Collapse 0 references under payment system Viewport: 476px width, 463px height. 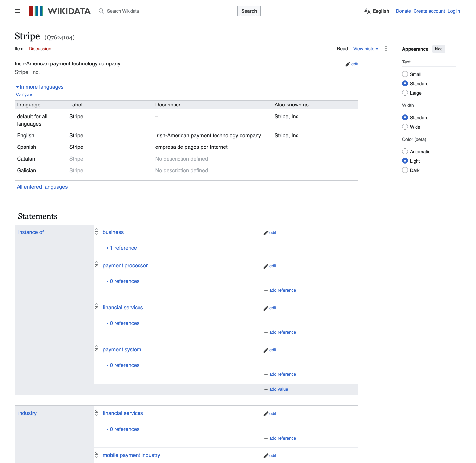(x=123, y=365)
